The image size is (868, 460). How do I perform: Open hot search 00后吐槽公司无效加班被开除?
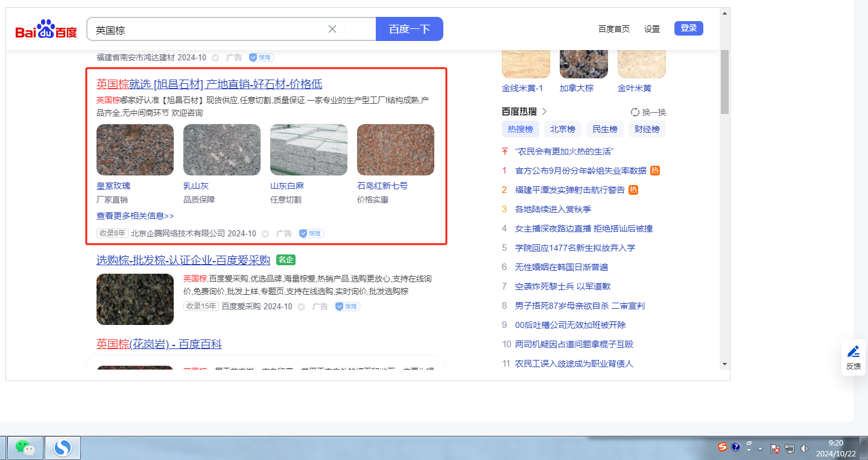(571, 325)
